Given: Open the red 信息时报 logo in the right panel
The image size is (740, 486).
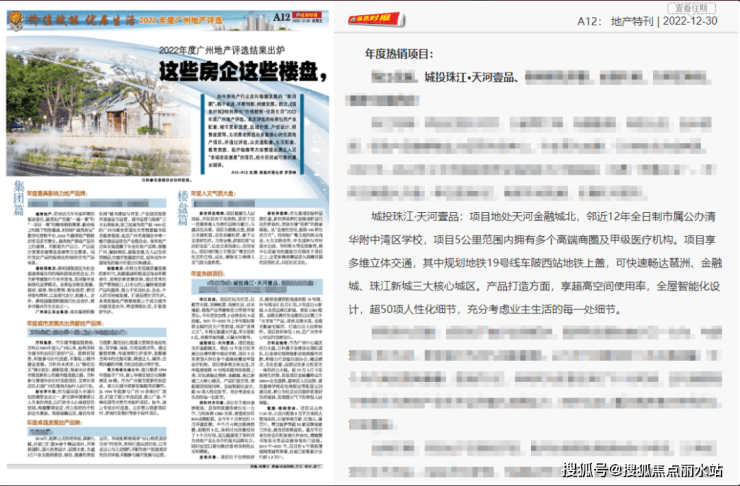Looking at the screenshot, I should [376, 19].
